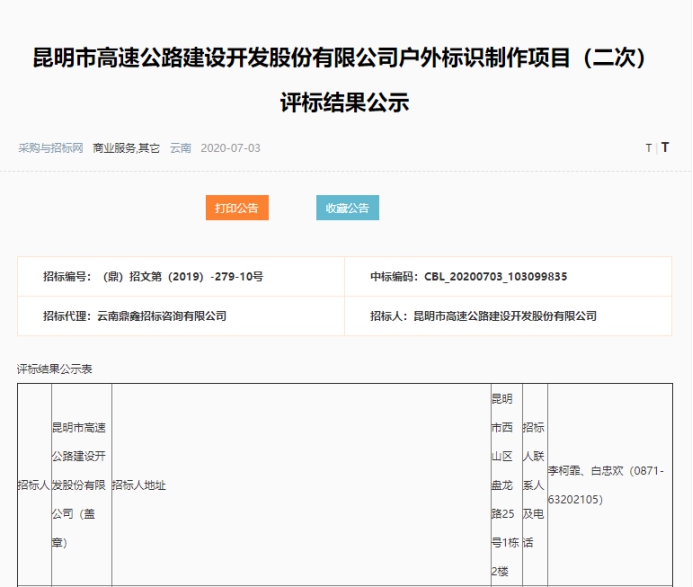
Task: Click the 招标人地址 table cell
Action: point(139,485)
